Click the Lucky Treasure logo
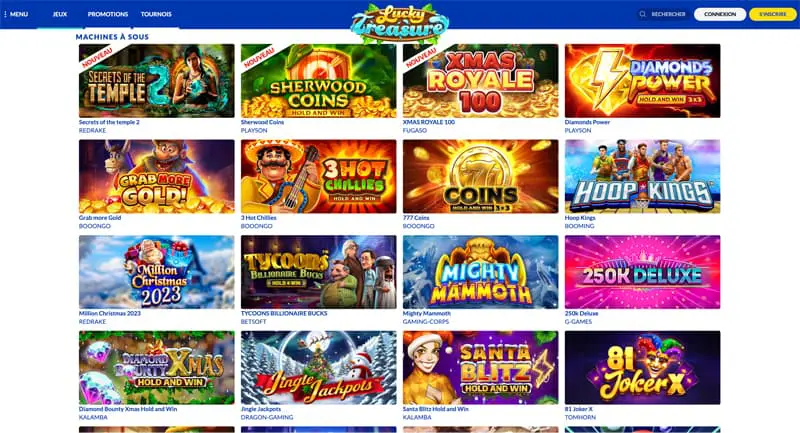Image resolution: width=800 pixels, height=433 pixels. [x=400, y=23]
